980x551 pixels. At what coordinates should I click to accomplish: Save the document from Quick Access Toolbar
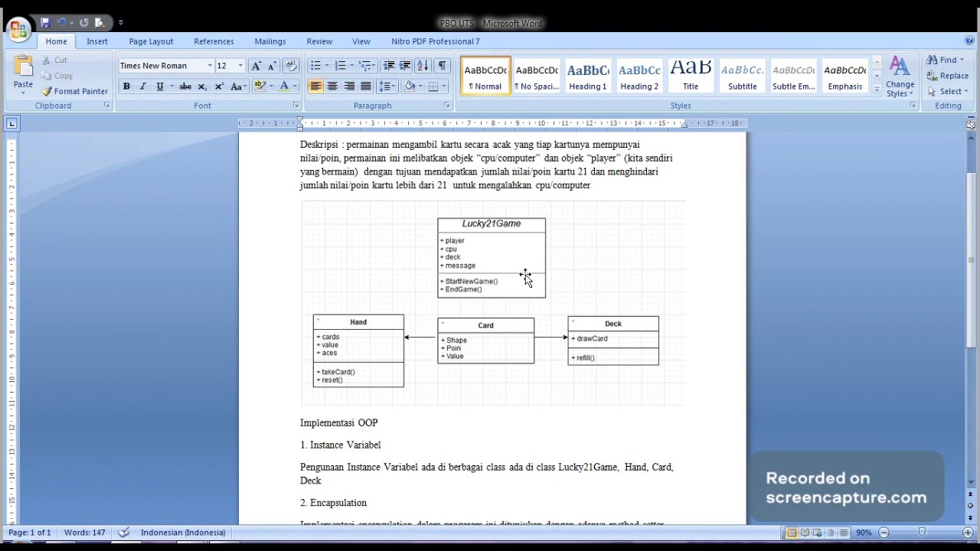pyautogui.click(x=45, y=23)
